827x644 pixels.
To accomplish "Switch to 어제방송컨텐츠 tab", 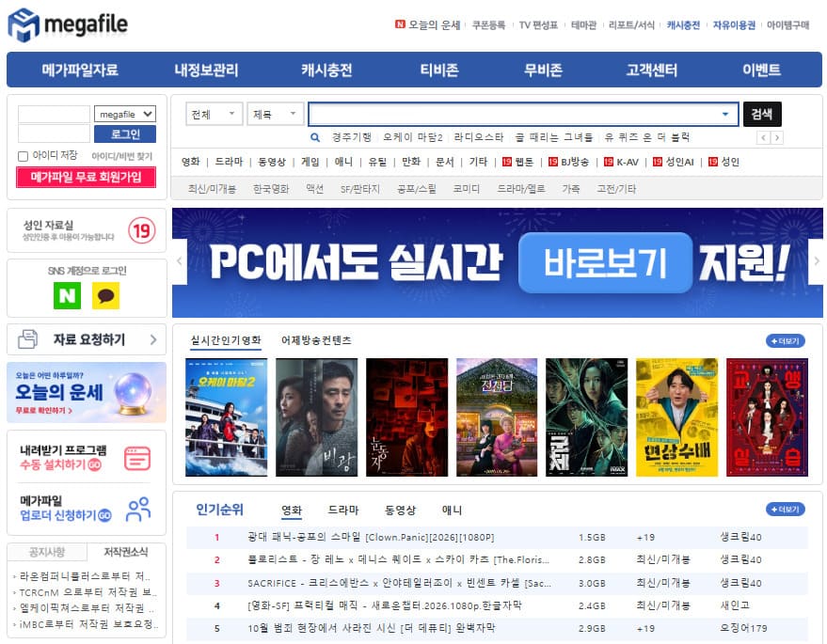I will point(316,340).
